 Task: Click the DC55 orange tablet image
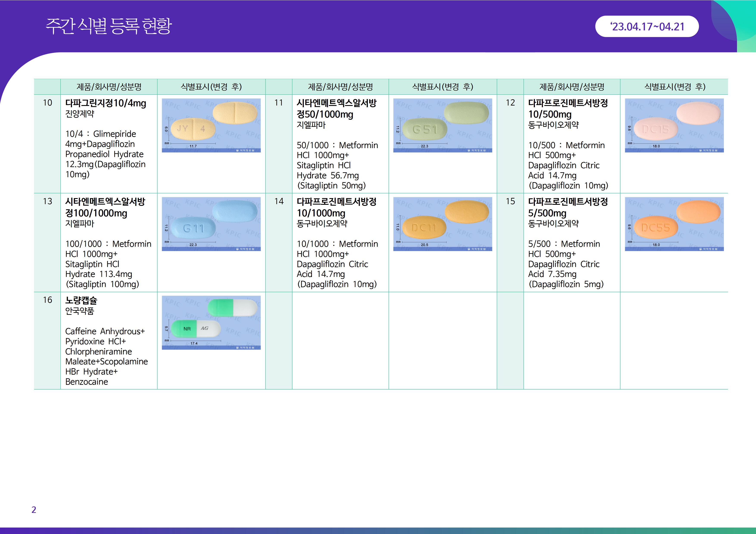pyautogui.click(x=674, y=224)
